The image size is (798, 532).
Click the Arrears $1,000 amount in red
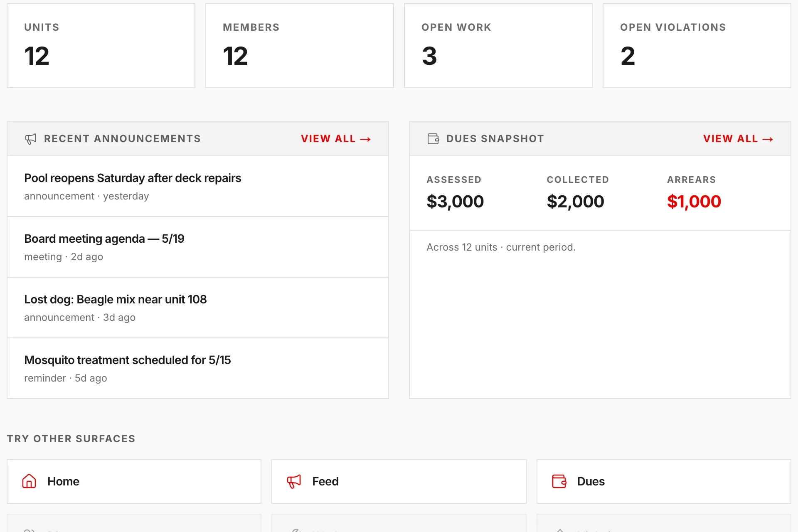694,202
